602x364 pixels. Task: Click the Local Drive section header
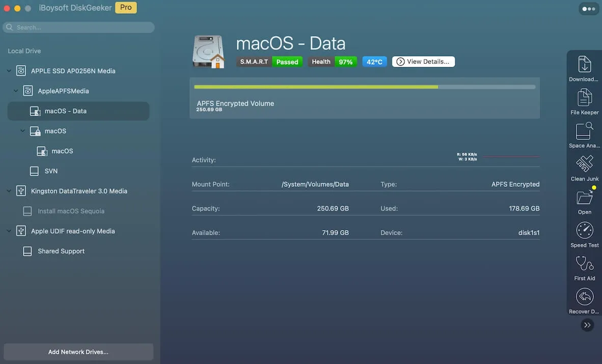point(24,51)
